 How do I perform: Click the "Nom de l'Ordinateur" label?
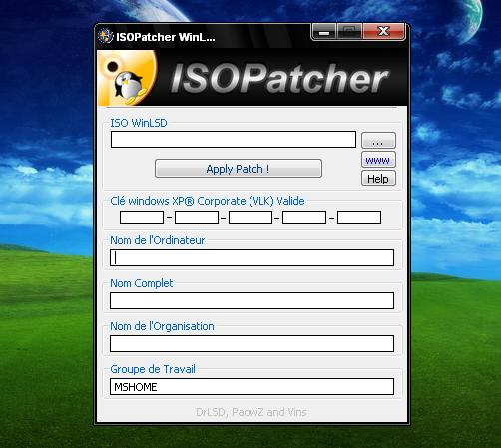[x=157, y=240]
